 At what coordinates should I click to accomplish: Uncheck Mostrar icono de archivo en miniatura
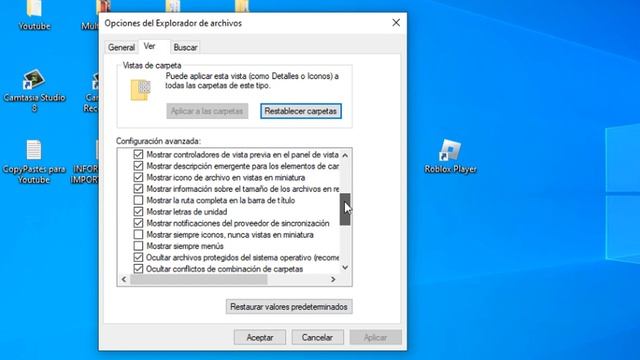pos(138,178)
